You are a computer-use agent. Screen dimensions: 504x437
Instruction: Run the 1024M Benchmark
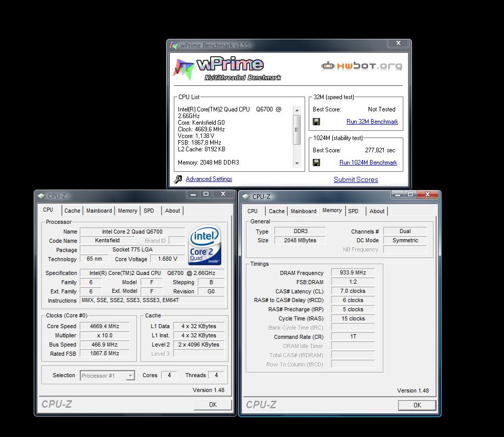point(369,163)
